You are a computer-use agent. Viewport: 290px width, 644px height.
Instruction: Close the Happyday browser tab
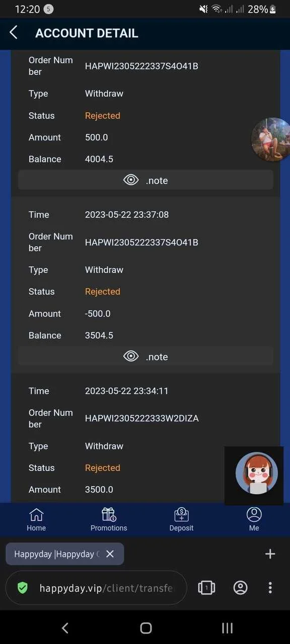pyautogui.click(x=110, y=554)
